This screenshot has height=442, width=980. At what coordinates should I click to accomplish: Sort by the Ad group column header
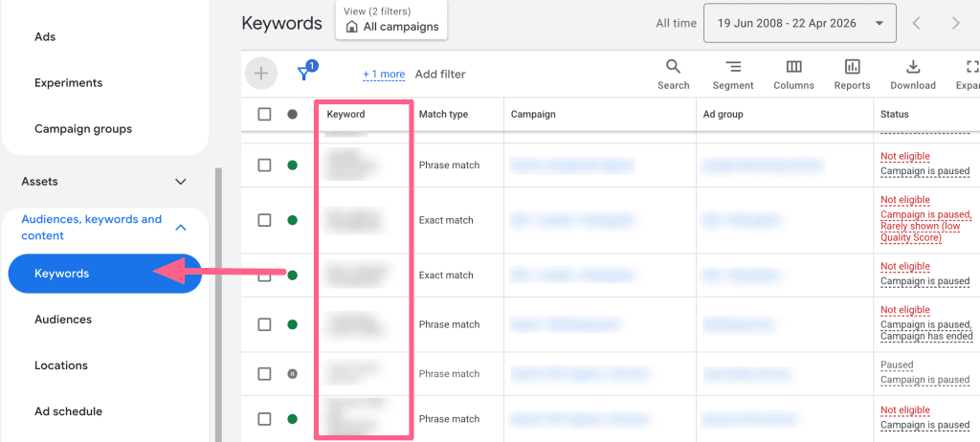(x=724, y=115)
